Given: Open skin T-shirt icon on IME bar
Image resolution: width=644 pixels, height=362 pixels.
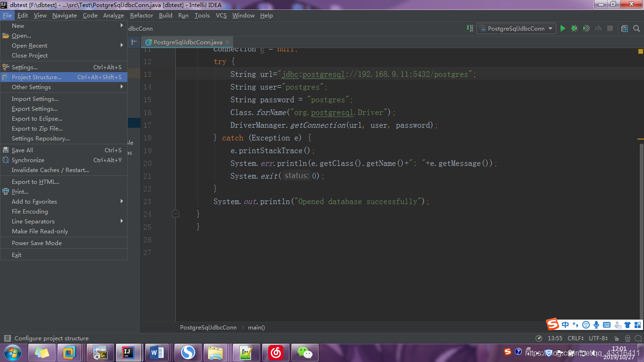Looking at the screenshot, I should [627, 324].
